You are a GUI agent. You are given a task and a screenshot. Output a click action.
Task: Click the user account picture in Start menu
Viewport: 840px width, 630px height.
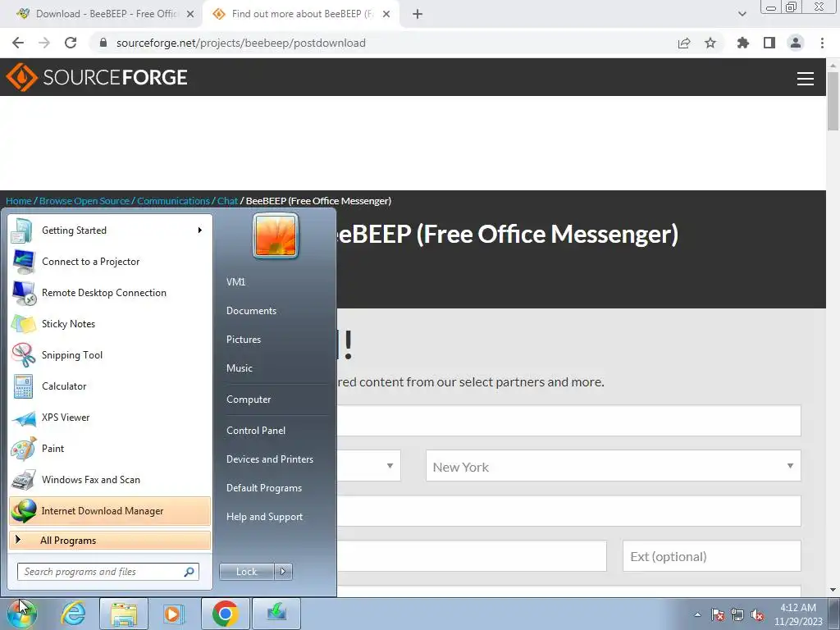coord(276,235)
